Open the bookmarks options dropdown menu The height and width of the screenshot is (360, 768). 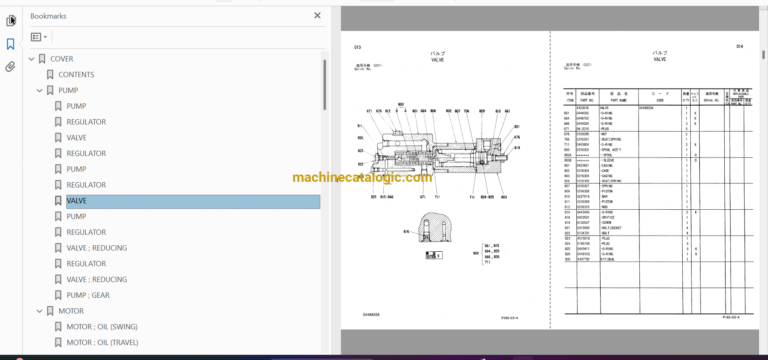(x=39, y=37)
